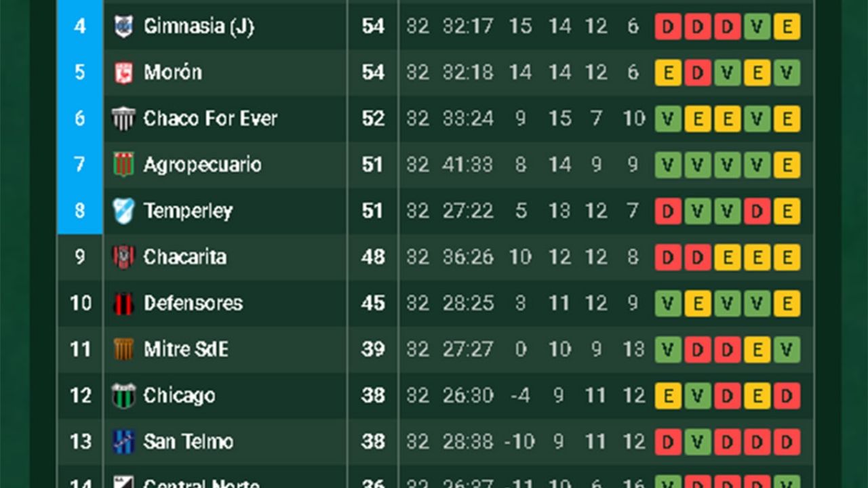The height and width of the screenshot is (488, 868).
Task: Select the Mitre SdE team name
Action: click(186, 349)
